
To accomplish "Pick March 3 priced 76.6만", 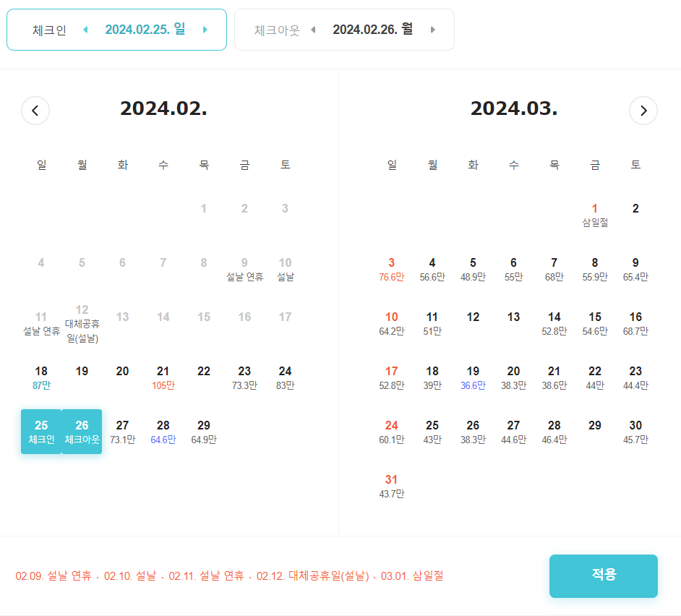I will click(x=391, y=269).
